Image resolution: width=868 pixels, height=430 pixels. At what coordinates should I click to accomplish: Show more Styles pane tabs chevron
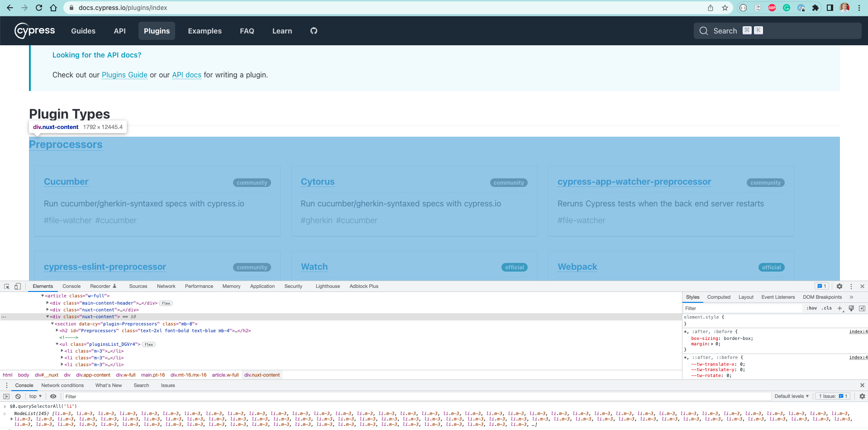[x=851, y=297]
